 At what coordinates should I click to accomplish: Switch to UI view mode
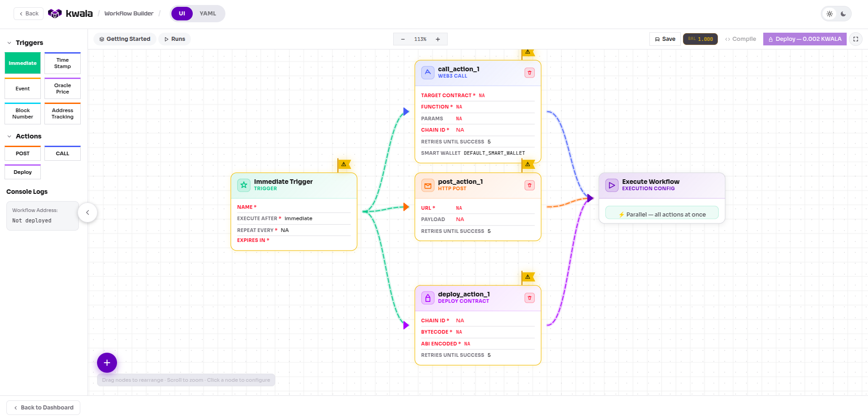pos(182,14)
